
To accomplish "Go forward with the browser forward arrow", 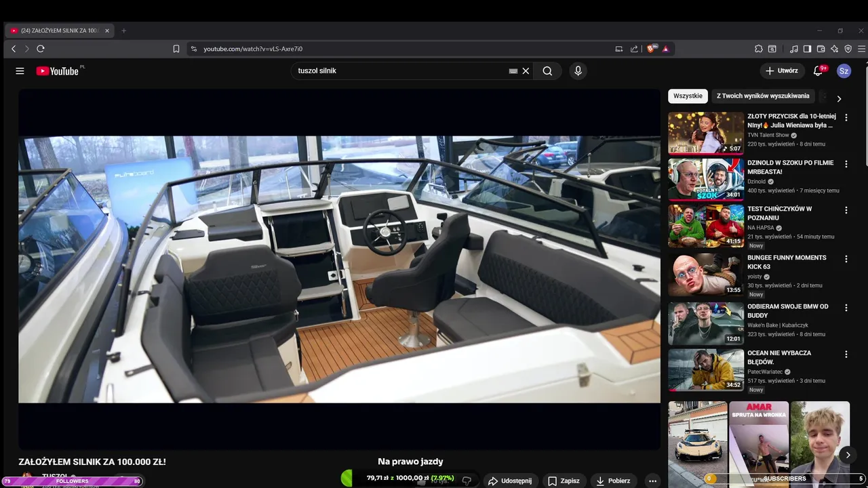I will (27, 49).
